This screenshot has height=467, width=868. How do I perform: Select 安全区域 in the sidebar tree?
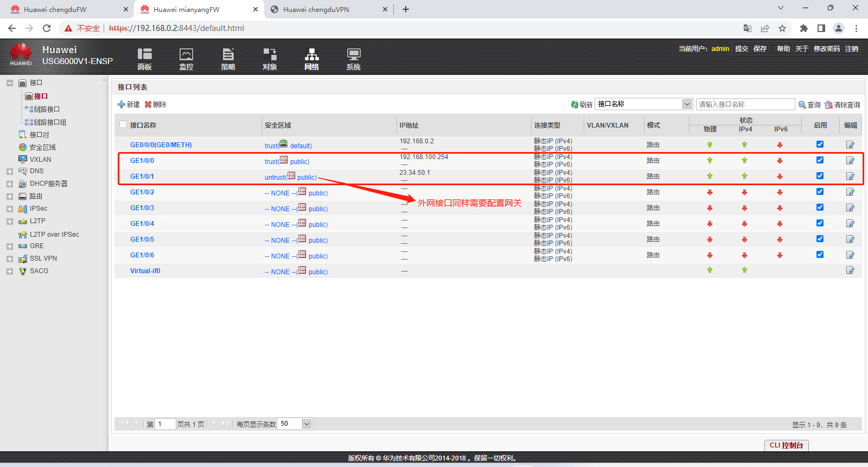42,147
